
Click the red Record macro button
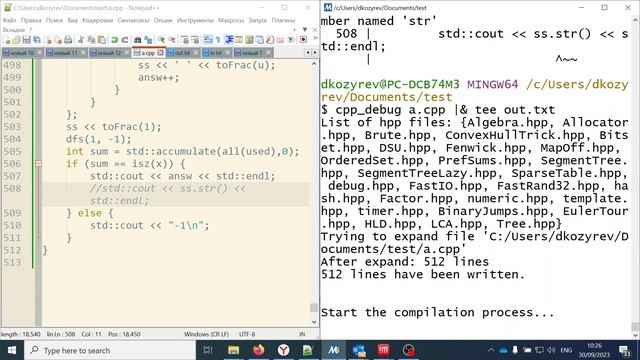[303, 40]
